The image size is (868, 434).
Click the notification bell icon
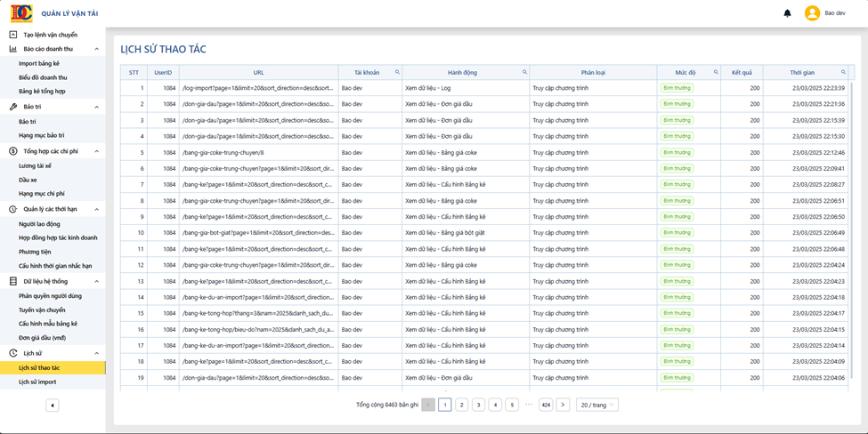pyautogui.click(x=787, y=13)
